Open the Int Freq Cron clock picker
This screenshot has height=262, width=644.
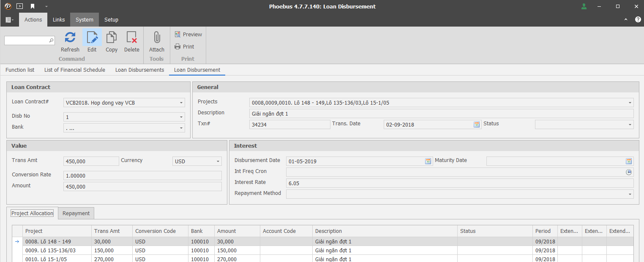coord(629,172)
